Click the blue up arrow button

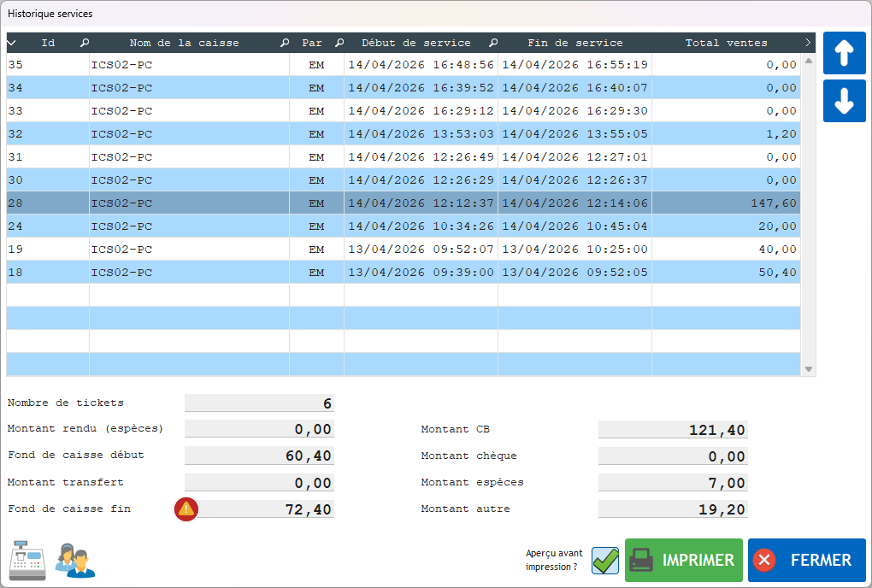coord(844,54)
